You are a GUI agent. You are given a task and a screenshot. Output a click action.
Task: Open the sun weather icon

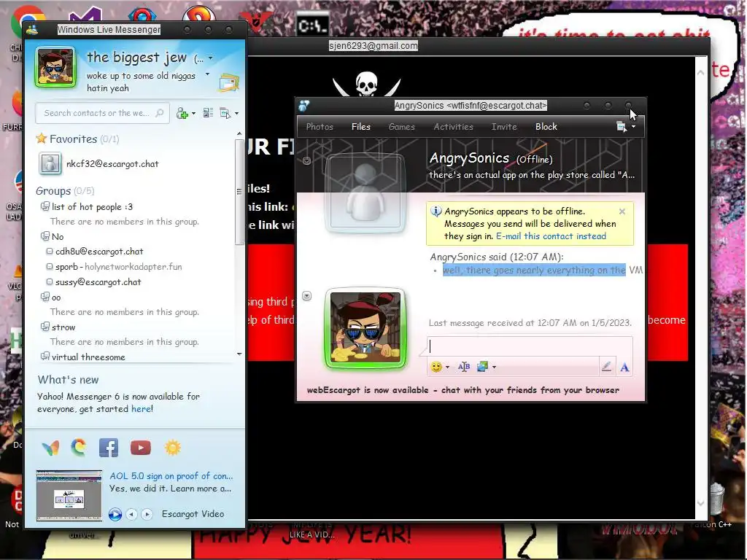point(172,448)
